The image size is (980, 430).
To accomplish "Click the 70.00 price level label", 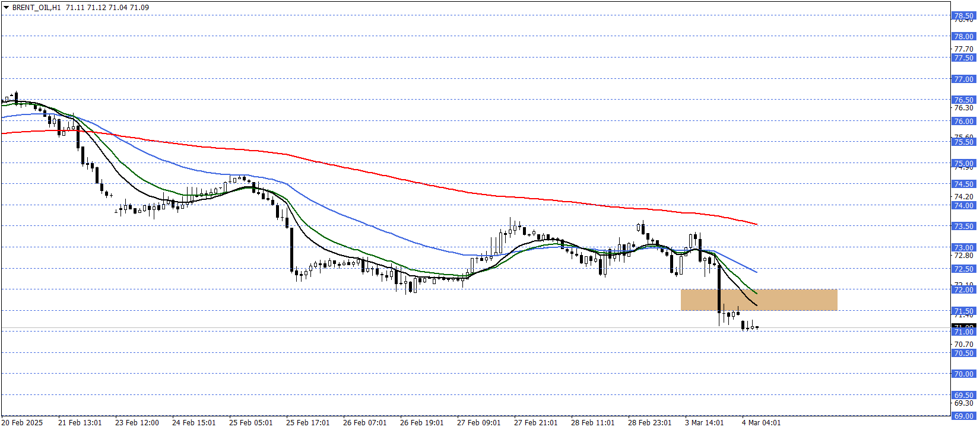I will tap(963, 374).
